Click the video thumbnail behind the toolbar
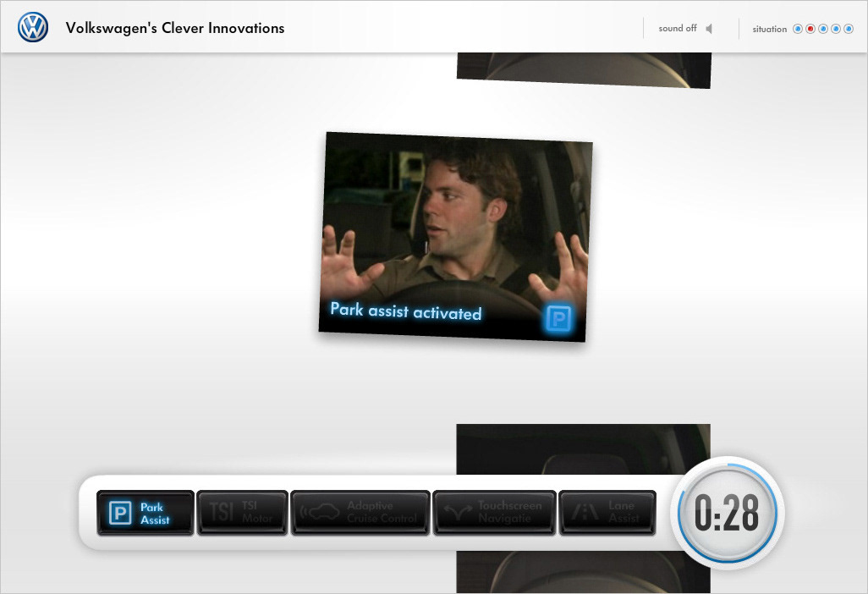The width and height of the screenshot is (868, 594). tap(583, 449)
